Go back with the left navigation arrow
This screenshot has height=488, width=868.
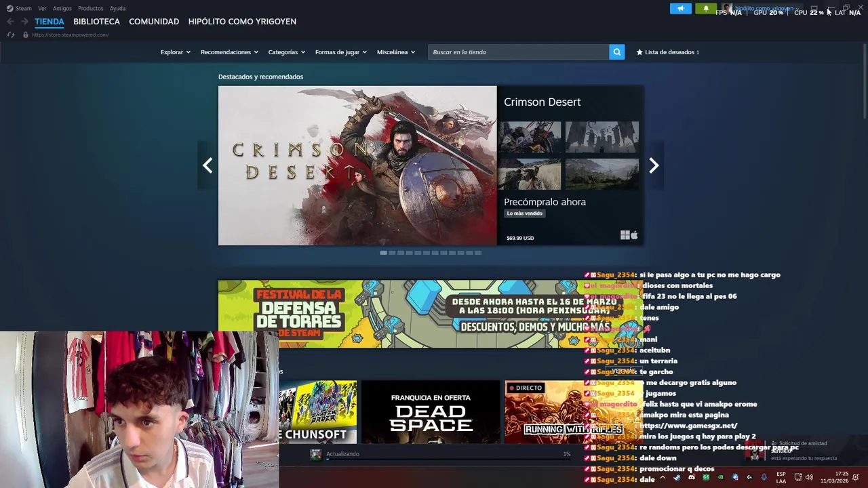[10, 22]
